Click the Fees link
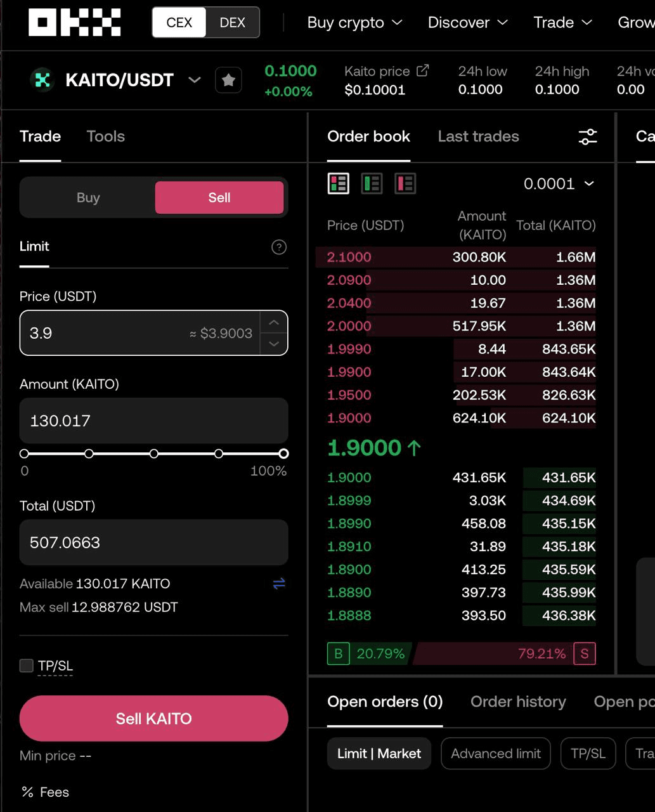The height and width of the screenshot is (812, 655). pos(55,792)
